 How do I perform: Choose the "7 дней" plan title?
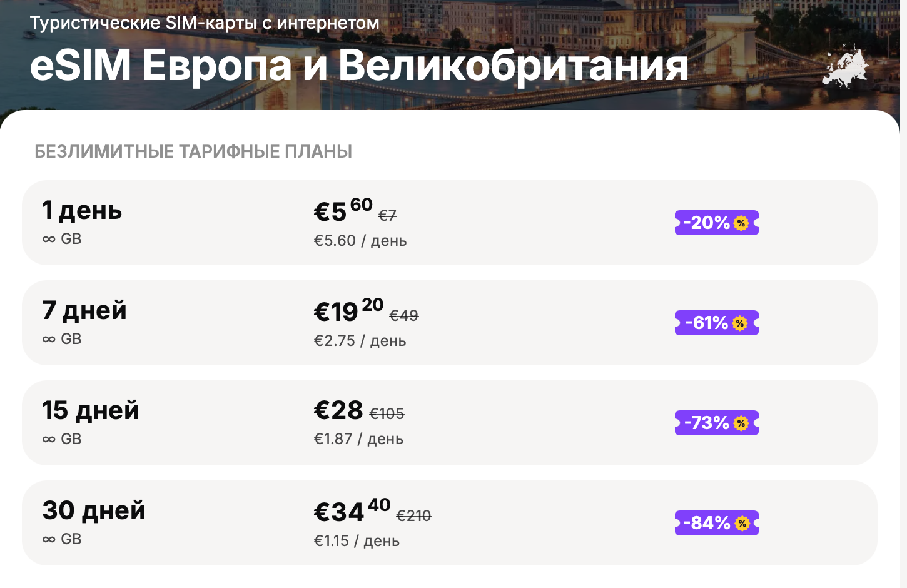click(x=84, y=310)
